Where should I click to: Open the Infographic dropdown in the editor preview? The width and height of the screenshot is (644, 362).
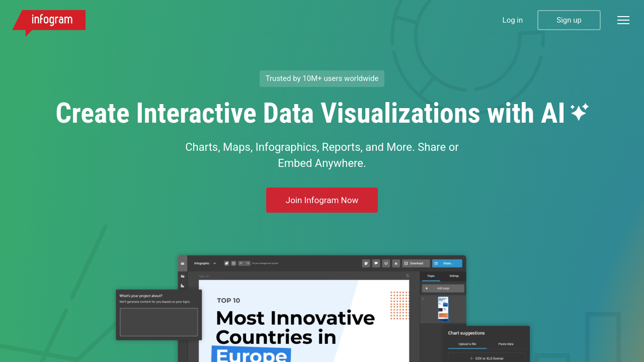tap(205, 263)
